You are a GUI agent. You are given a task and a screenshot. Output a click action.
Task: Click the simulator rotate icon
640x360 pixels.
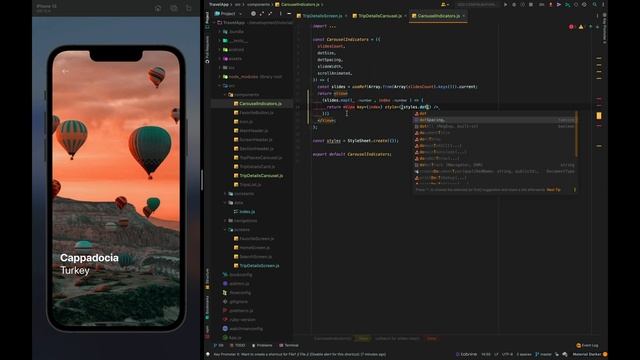189,8
